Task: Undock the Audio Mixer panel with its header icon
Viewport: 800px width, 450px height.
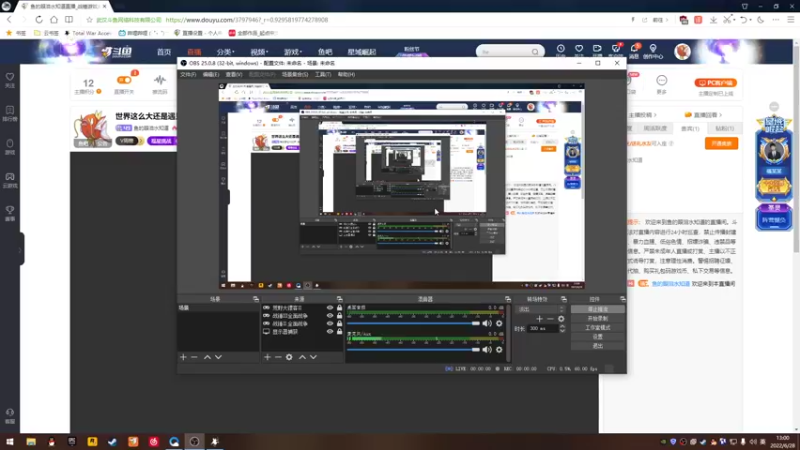Action: (508, 299)
